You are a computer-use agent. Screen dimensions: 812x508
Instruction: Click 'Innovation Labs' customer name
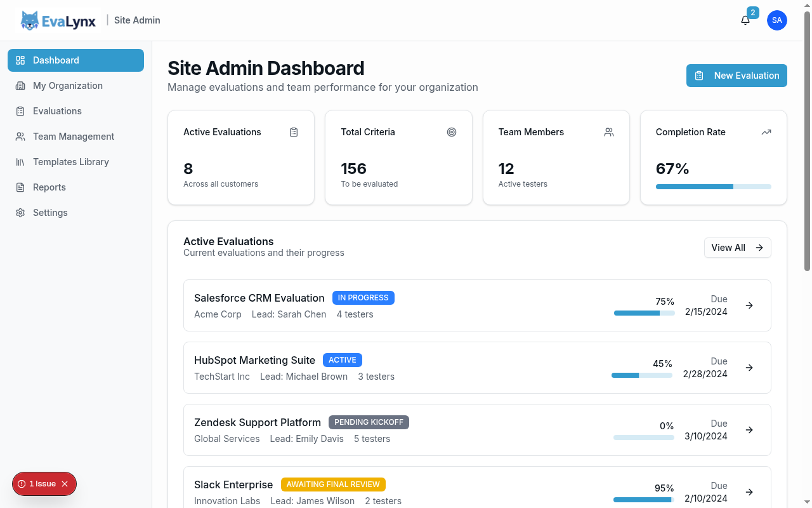coord(227,501)
